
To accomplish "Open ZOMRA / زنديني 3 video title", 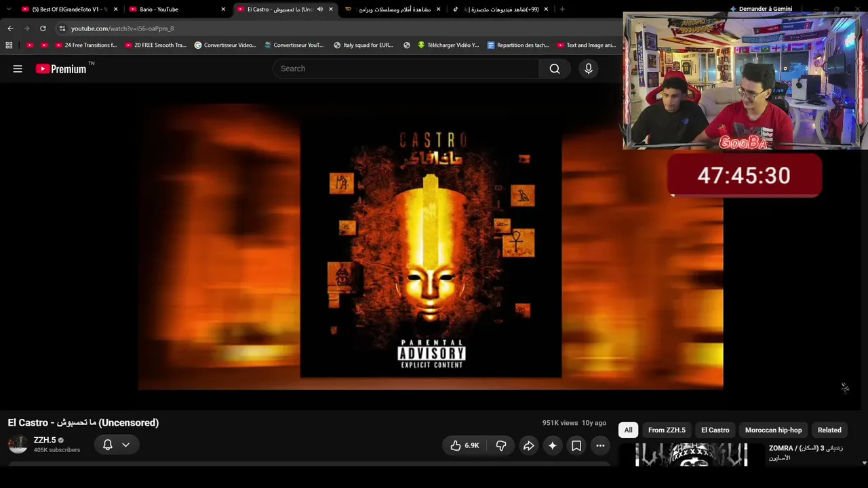I will pos(806,452).
